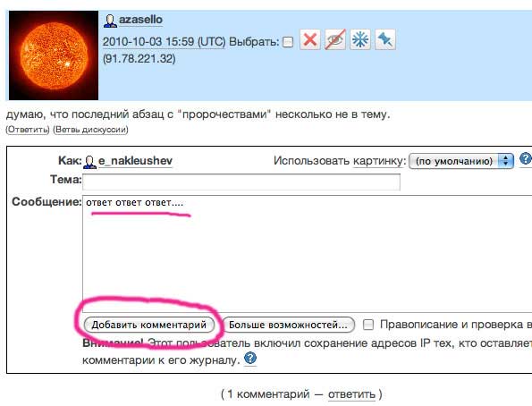Viewport: 532px width, 406px height.
Task: Click inside the 'Сообщение' message textarea
Action: click(307, 254)
